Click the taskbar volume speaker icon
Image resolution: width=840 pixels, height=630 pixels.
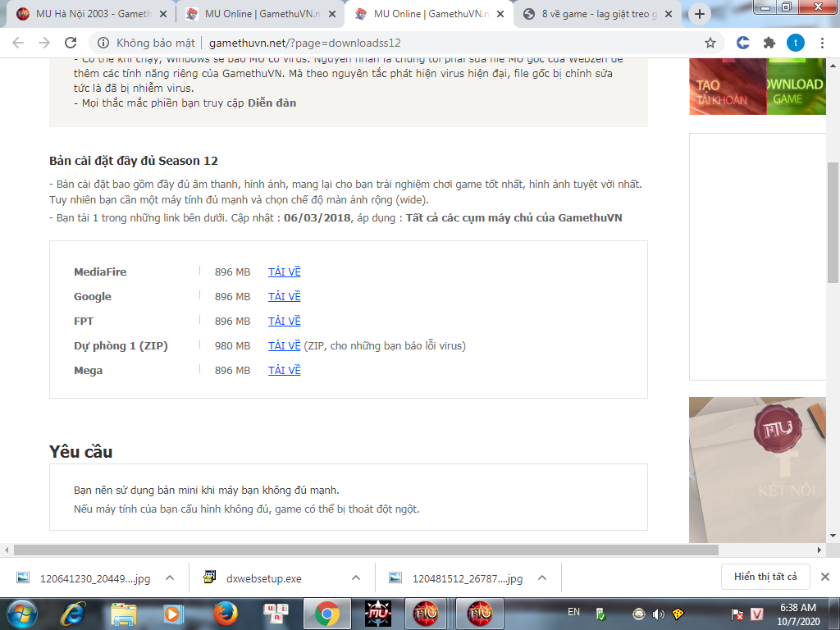coord(658,614)
